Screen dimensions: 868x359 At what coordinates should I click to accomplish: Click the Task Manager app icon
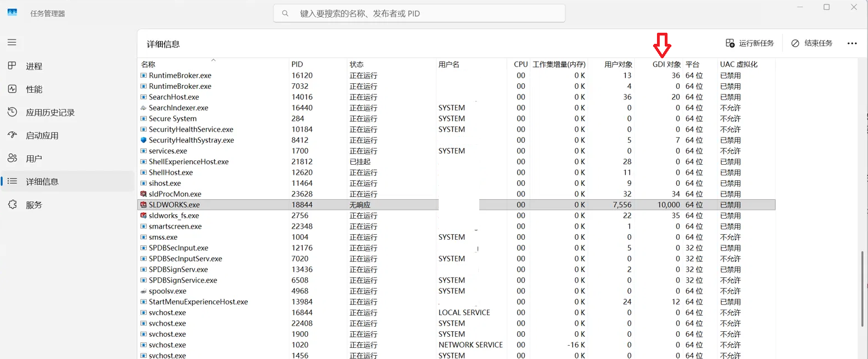tap(12, 13)
